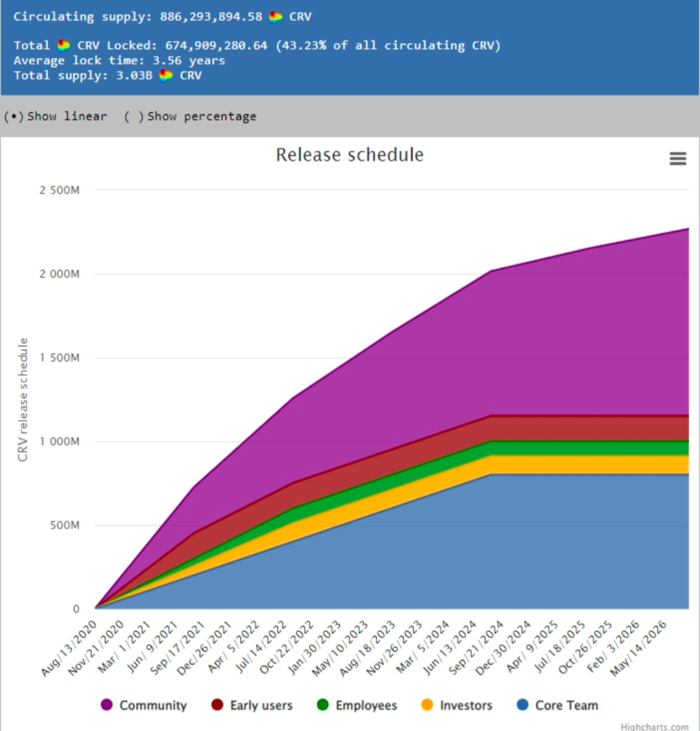Open the chart hamburger context menu
Viewport: 700px width, 731px height.
pos(677,159)
